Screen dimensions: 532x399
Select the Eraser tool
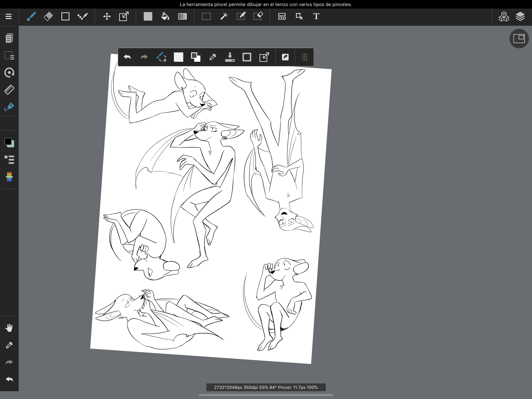click(x=48, y=16)
